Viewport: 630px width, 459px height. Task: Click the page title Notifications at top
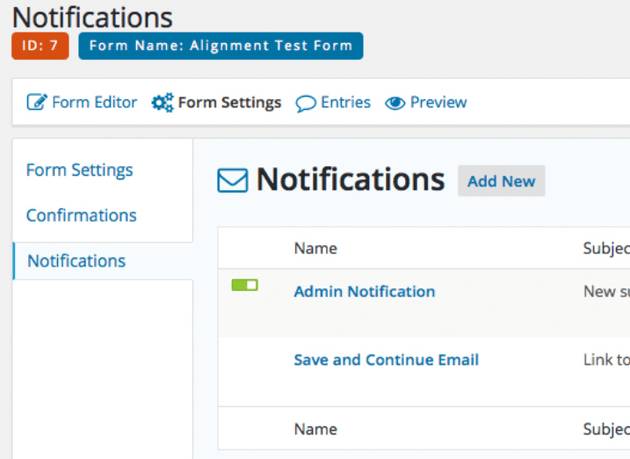[x=92, y=17]
